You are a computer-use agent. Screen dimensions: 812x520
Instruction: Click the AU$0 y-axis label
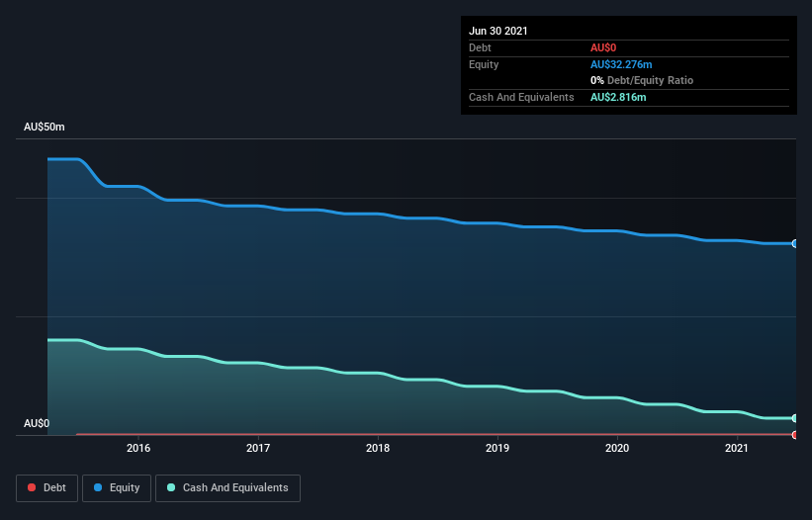(x=37, y=423)
